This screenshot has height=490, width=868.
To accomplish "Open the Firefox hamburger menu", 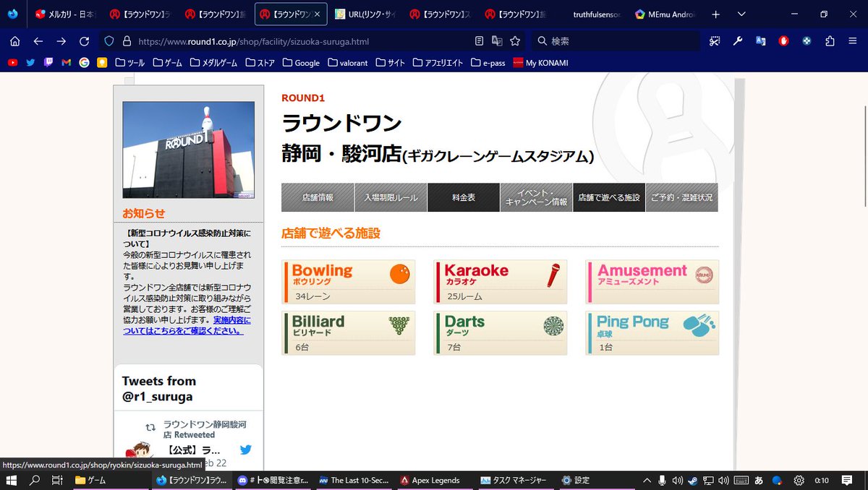I will tap(852, 41).
